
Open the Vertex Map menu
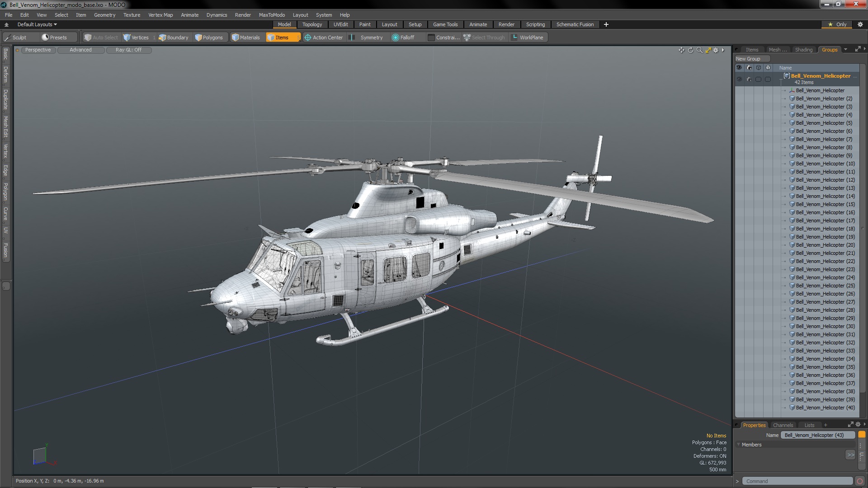[160, 15]
